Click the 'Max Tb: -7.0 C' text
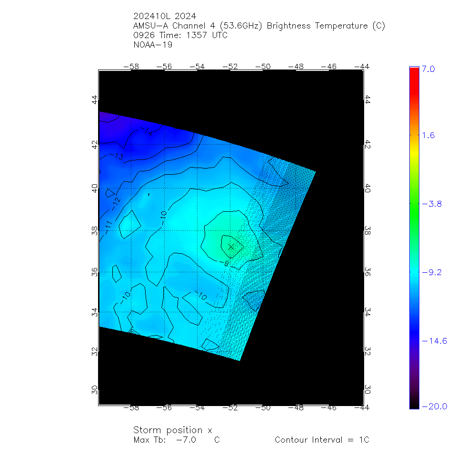 [177, 440]
